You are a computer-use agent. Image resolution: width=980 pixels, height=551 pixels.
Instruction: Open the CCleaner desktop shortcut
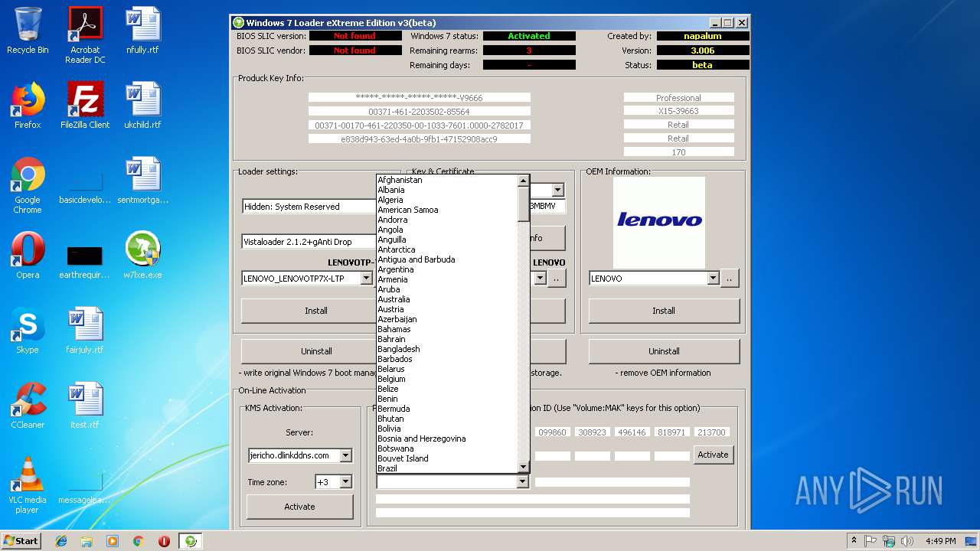pos(28,406)
